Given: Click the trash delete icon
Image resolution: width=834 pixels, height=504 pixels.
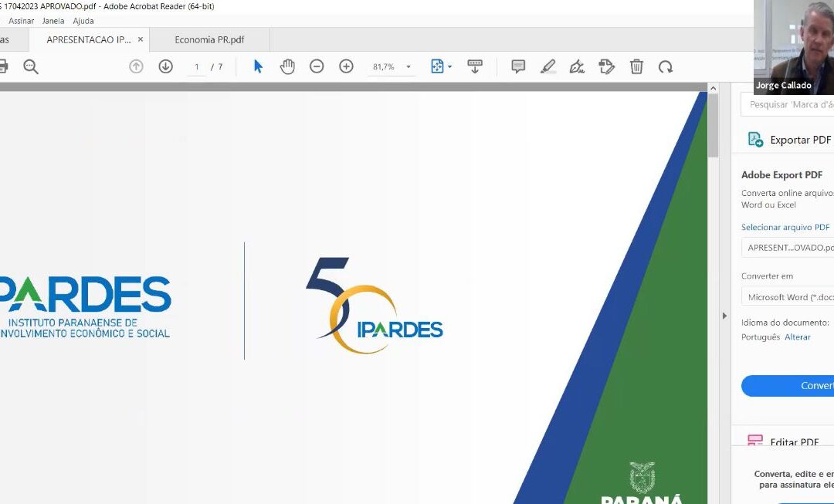Looking at the screenshot, I should (x=636, y=66).
